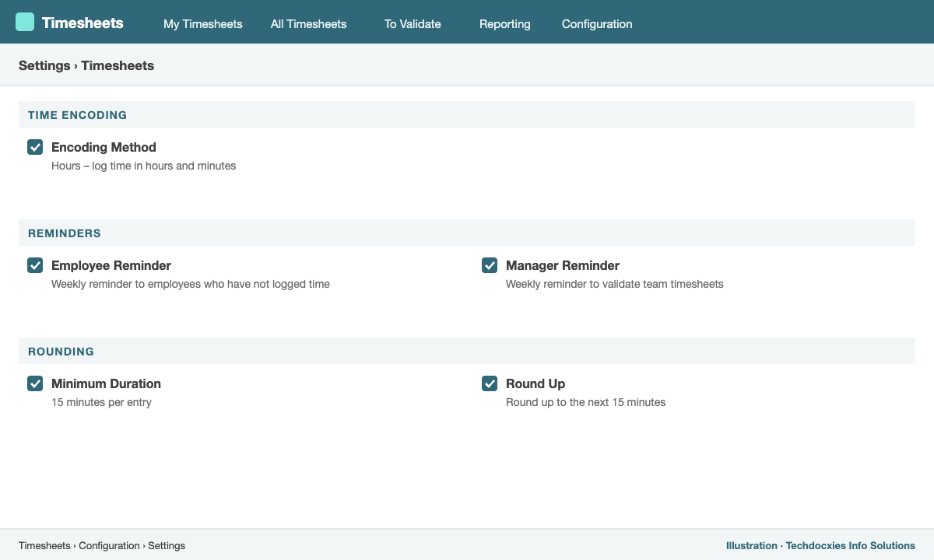The width and height of the screenshot is (934, 560).
Task: Uncheck the Encoding Method checkbox
Action: [35, 147]
